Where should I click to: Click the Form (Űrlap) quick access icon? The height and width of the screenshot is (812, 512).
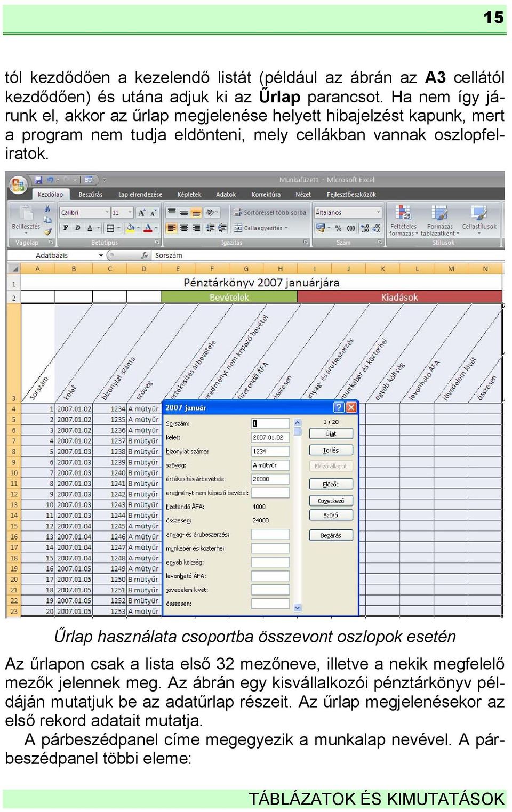pyautogui.click(x=88, y=180)
